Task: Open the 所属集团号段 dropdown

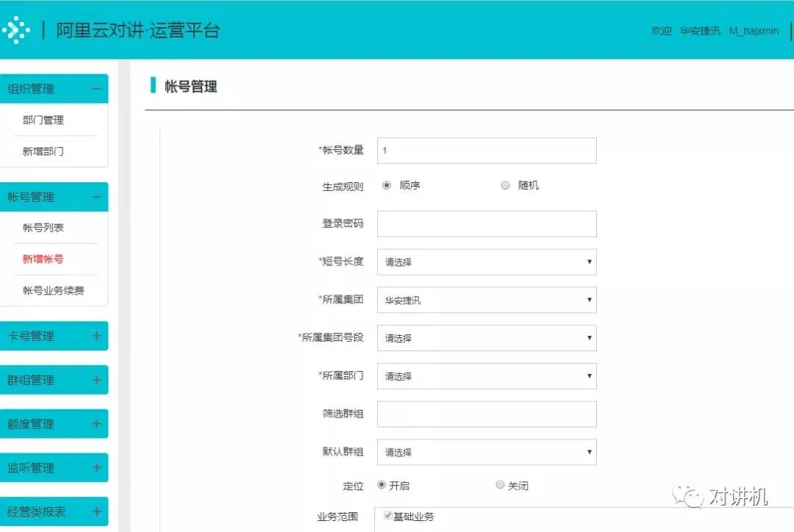Action: point(486,338)
